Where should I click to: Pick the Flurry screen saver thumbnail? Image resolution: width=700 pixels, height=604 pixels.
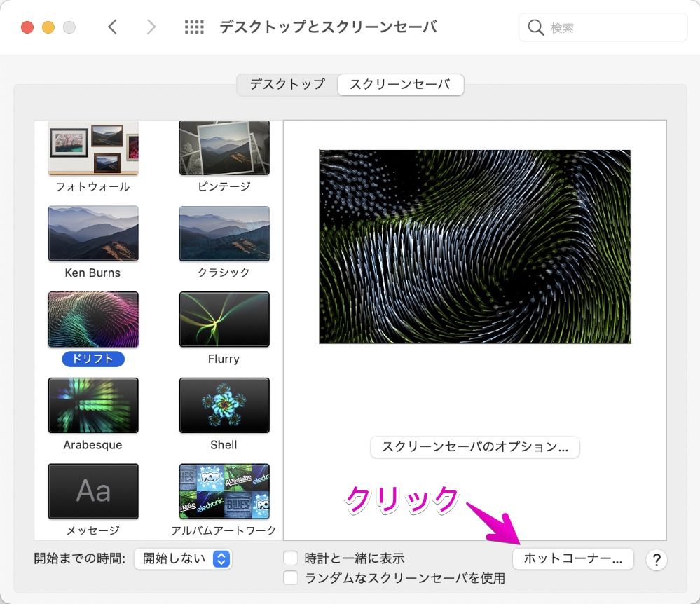(224, 320)
